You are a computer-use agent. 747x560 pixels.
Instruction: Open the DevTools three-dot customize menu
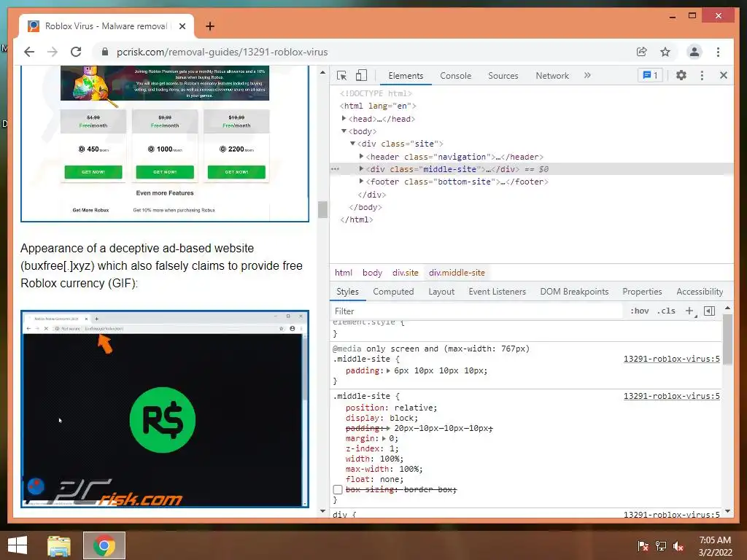point(702,75)
